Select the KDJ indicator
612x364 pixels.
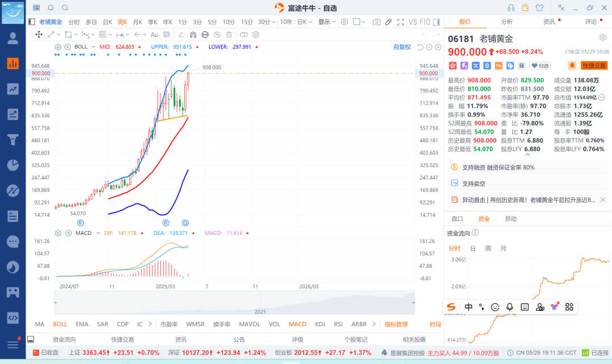point(320,324)
